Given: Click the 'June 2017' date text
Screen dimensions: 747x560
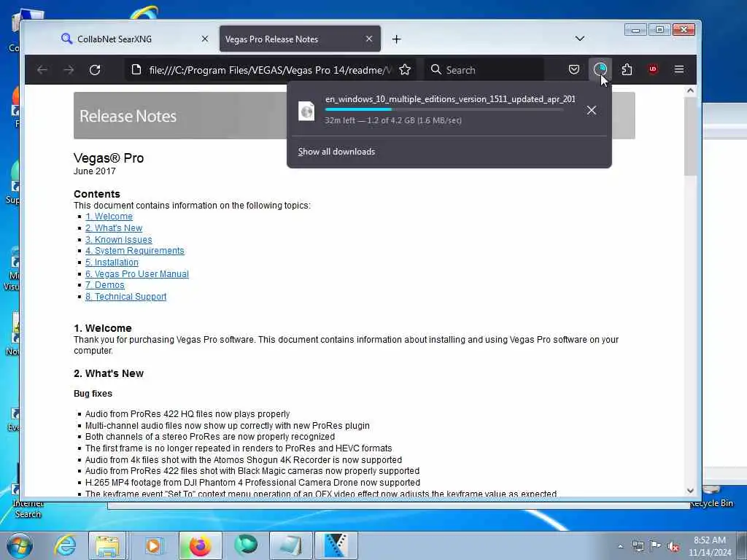Looking at the screenshot, I should click(94, 171).
